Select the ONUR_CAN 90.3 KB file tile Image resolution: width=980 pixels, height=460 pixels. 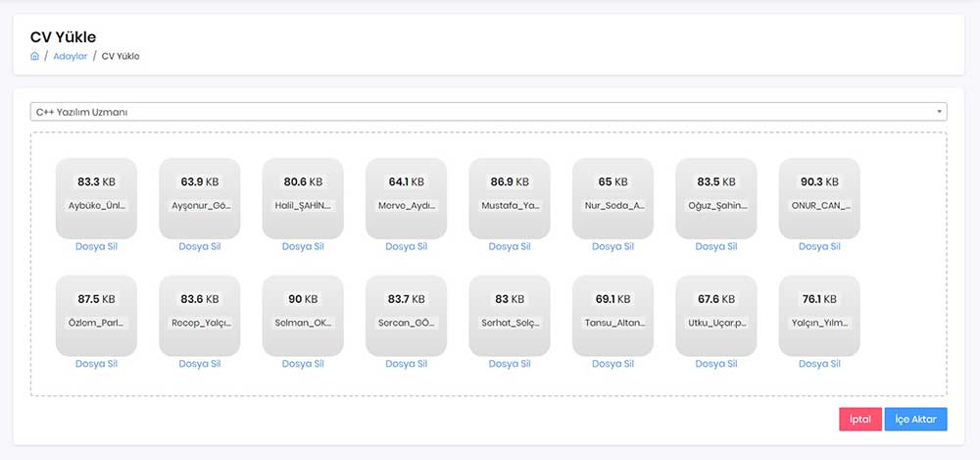click(x=819, y=198)
